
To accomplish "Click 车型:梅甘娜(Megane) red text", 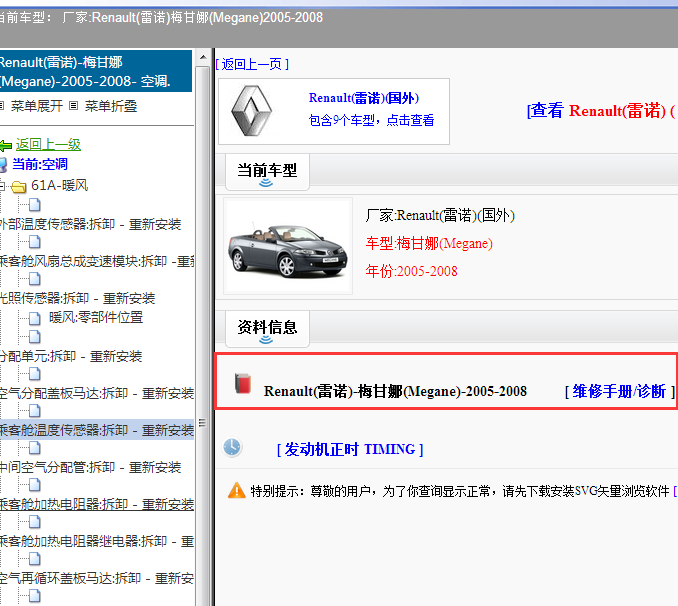I will click(429, 244).
